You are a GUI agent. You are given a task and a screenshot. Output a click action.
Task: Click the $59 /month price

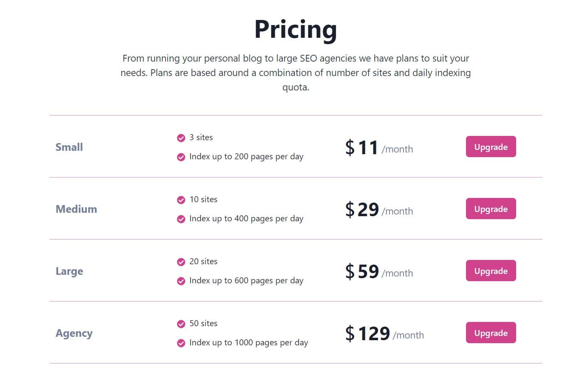[x=379, y=272]
